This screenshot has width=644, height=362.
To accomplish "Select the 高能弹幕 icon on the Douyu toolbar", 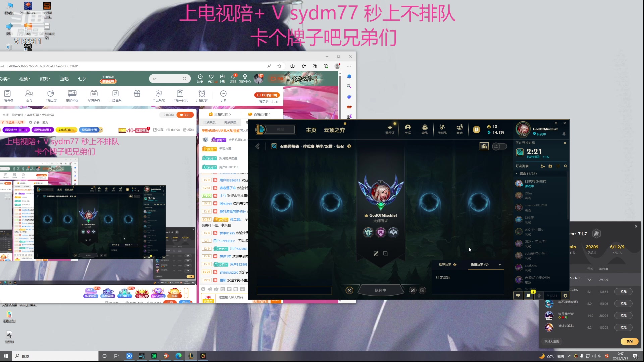I will [72, 95].
